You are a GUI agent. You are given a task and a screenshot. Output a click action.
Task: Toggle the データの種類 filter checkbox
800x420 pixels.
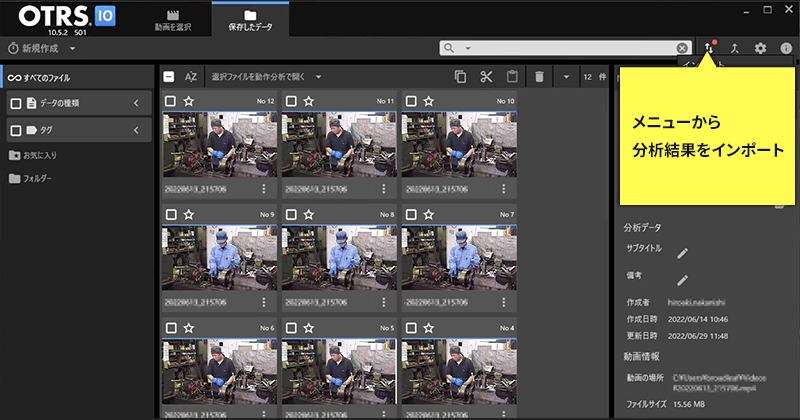[16, 103]
